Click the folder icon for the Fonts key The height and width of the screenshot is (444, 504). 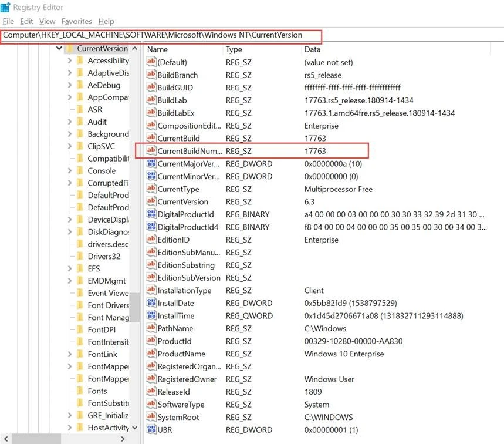80,391
